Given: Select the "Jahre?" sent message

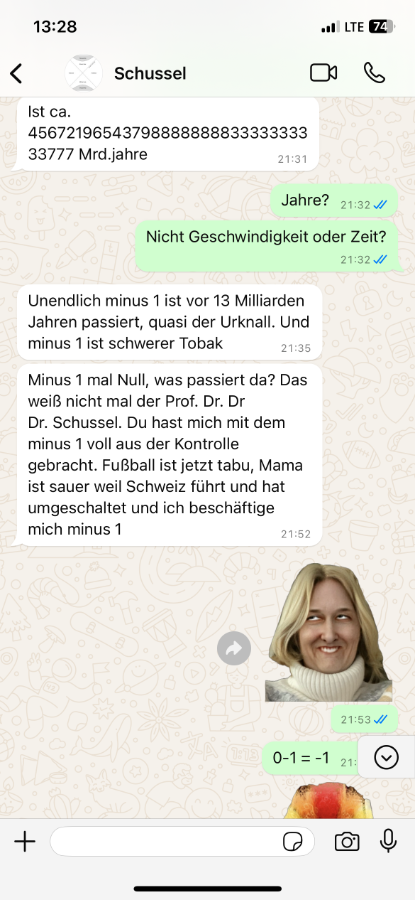Looking at the screenshot, I should coord(333,201).
